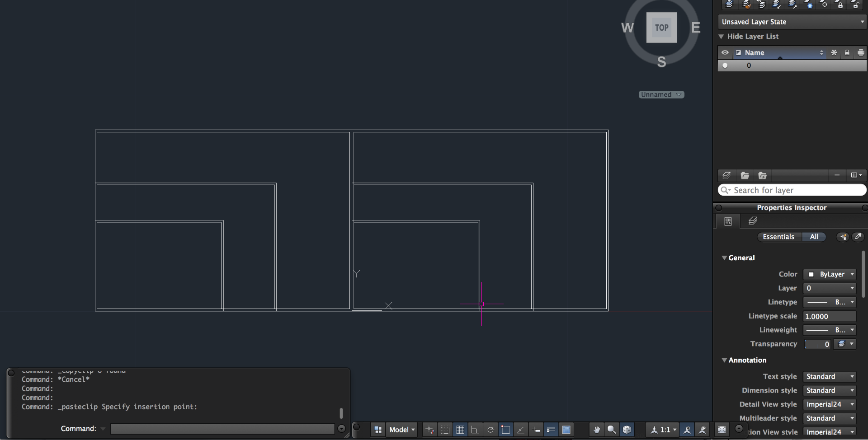The width and height of the screenshot is (868, 440).
Task: Click the Match Properties eyedropper icon
Action: [x=858, y=237]
